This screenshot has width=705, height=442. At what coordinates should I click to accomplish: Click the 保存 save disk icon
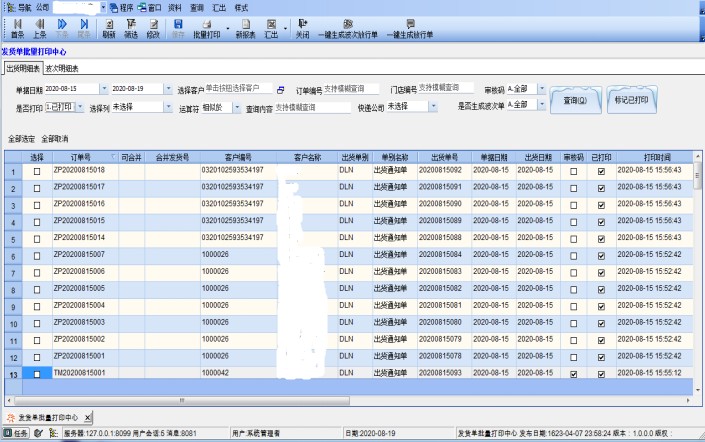(x=178, y=29)
